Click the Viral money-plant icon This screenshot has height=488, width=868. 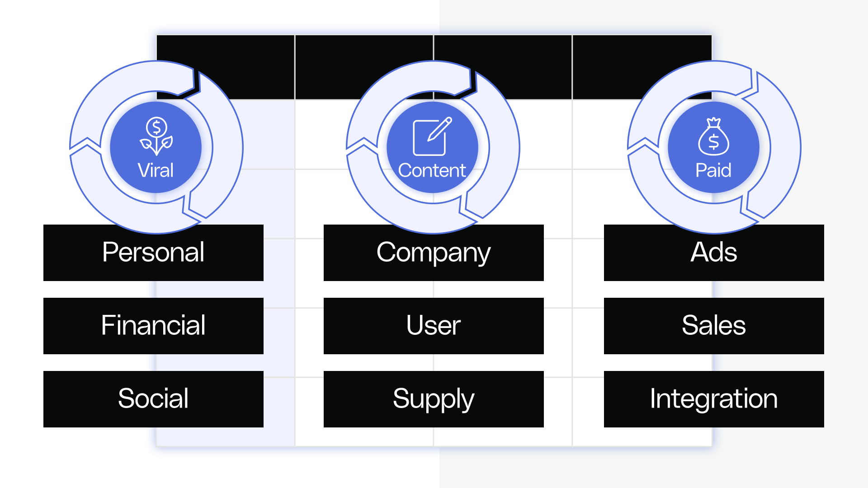[156, 136]
